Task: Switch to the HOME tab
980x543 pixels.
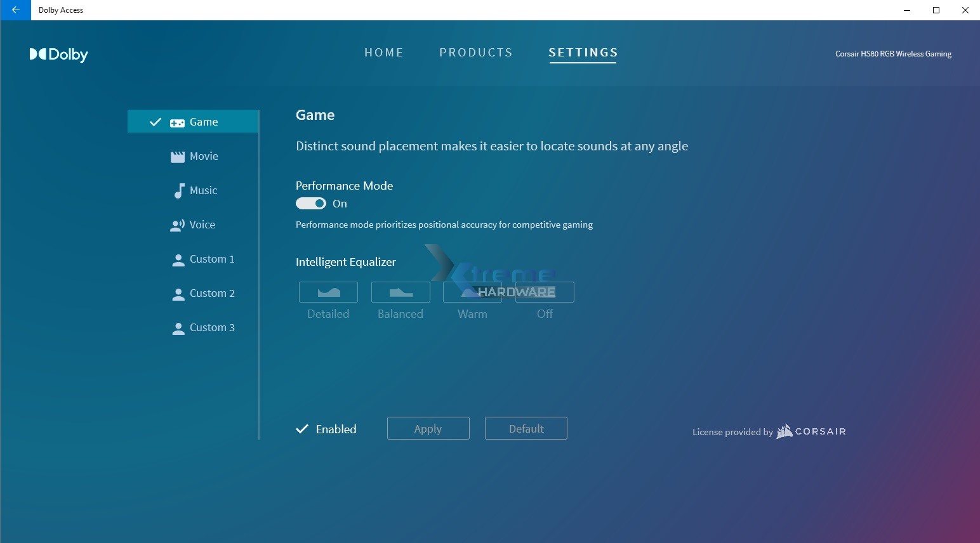Action: [384, 53]
